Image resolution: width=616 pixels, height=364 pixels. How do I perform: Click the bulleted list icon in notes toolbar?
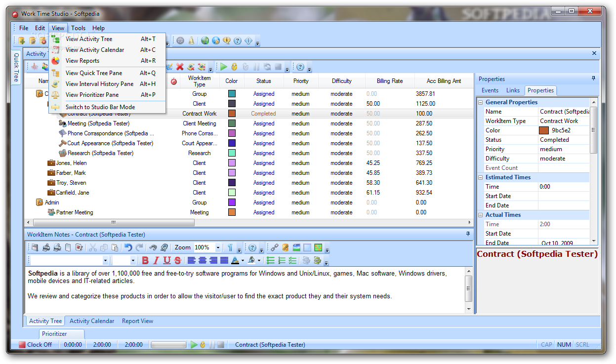click(270, 260)
